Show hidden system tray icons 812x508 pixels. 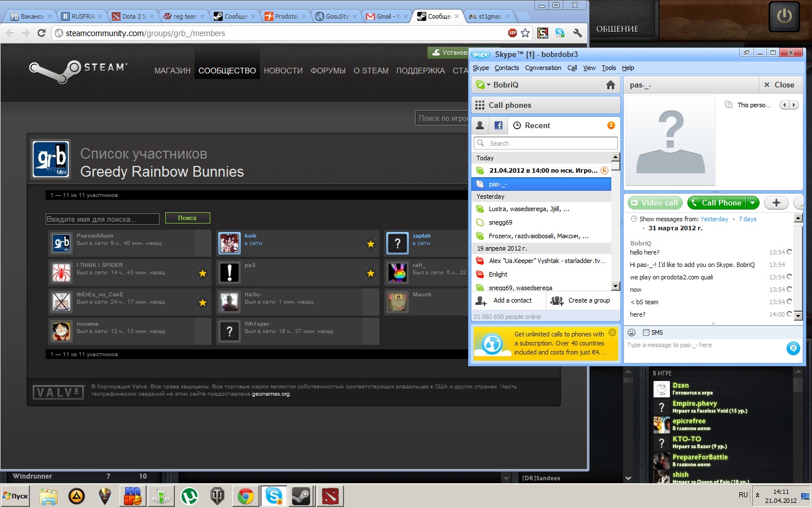[x=757, y=496]
